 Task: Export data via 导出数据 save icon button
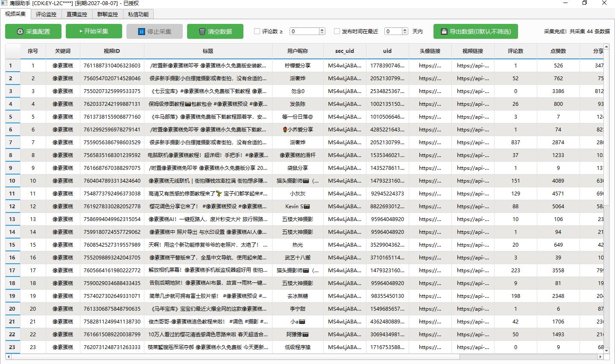point(475,31)
